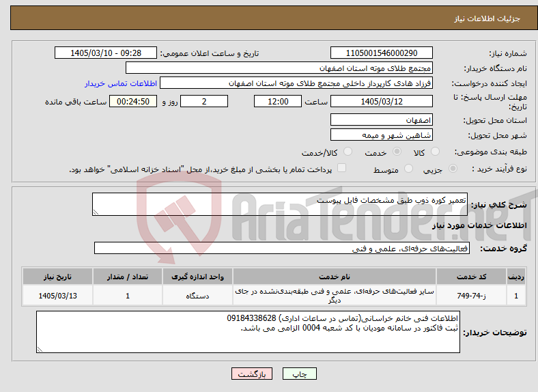Click the deadline date 1405/03/12 field

pos(382,101)
